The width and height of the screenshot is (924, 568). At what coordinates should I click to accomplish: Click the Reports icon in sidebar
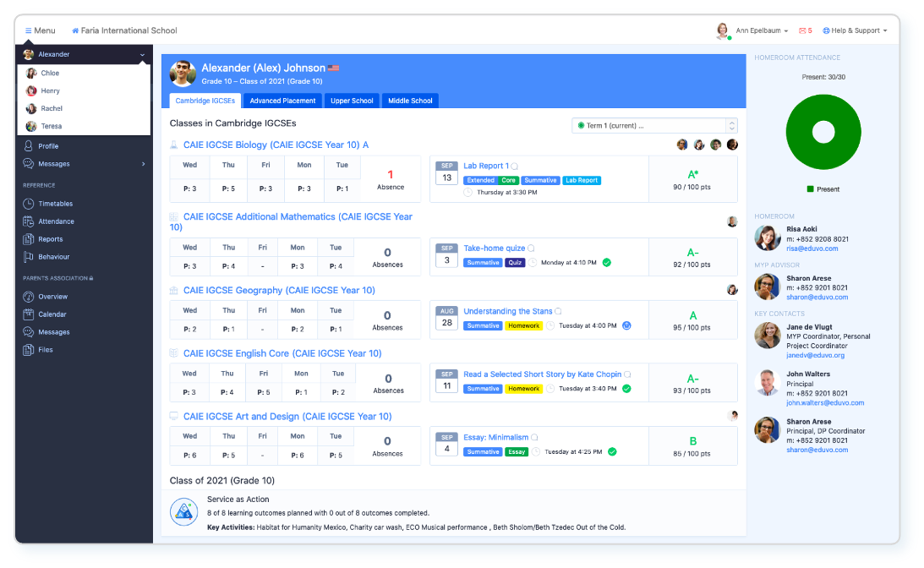pyautogui.click(x=29, y=239)
